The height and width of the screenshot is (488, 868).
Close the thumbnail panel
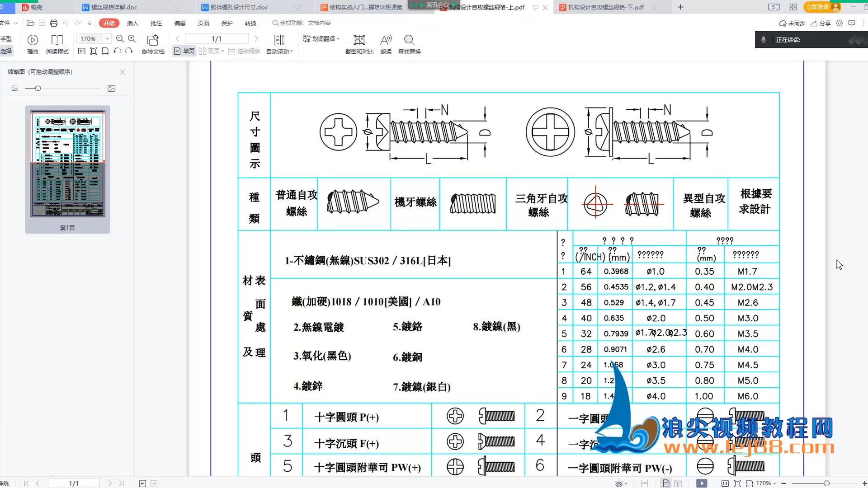pyautogui.click(x=123, y=72)
